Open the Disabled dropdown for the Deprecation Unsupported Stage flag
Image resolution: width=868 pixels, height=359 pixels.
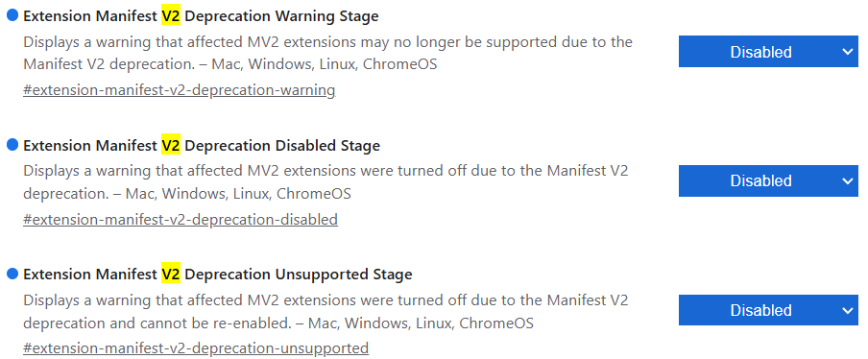(768, 310)
